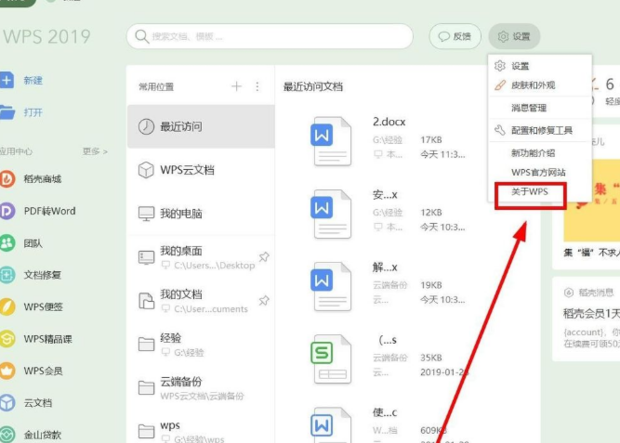The height and width of the screenshot is (443, 620).
Task: Open WPS便签 icon
Action: point(7,307)
